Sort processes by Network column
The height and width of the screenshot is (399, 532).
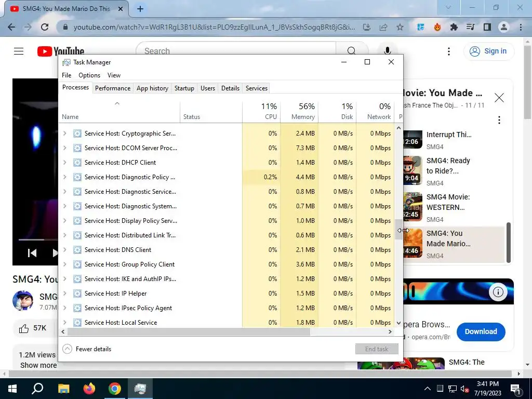point(376,111)
